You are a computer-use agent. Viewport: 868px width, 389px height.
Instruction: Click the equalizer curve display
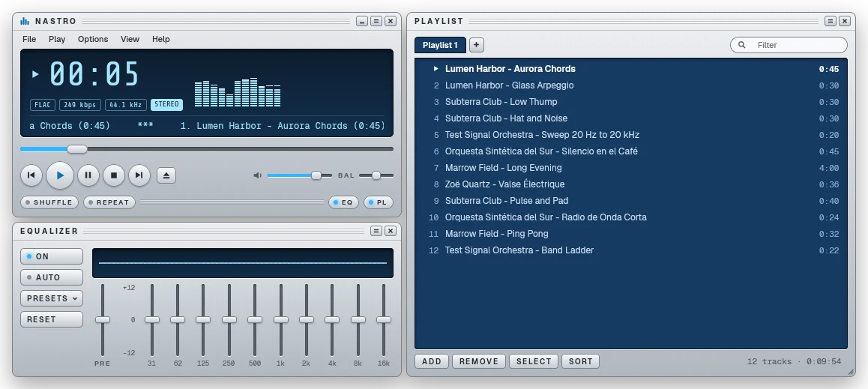(242, 263)
